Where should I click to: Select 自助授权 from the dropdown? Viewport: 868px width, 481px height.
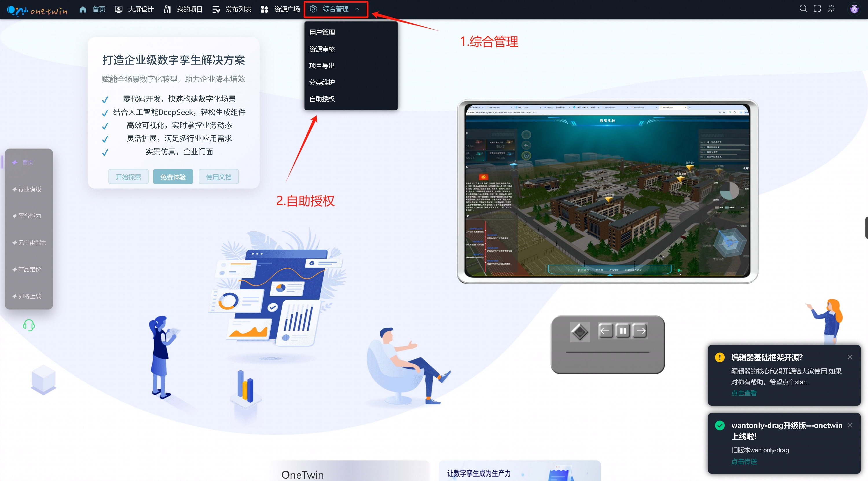(322, 99)
